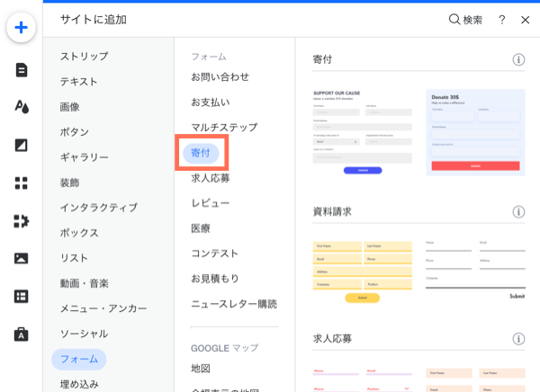Image resolution: width=540 pixels, height=392 pixels.
Task: Select ギャラリー category
Action: [x=85, y=157]
